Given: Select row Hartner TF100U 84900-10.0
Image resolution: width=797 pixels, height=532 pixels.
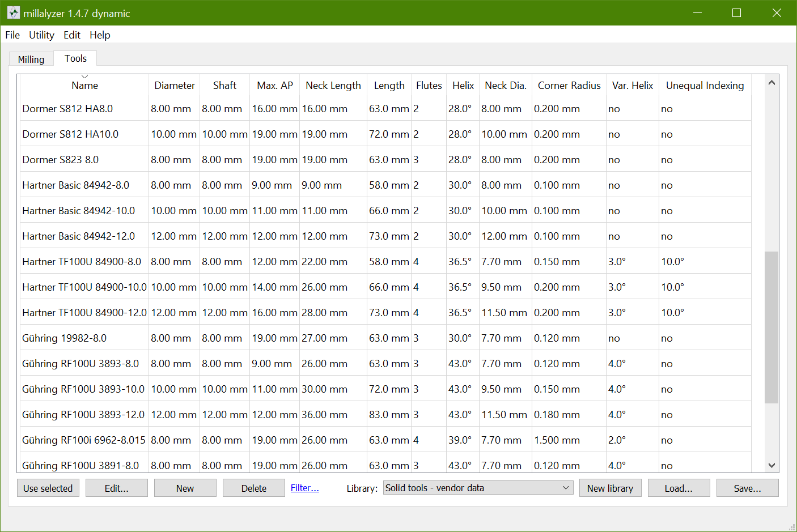Looking at the screenshot, I should (x=385, y=287).
